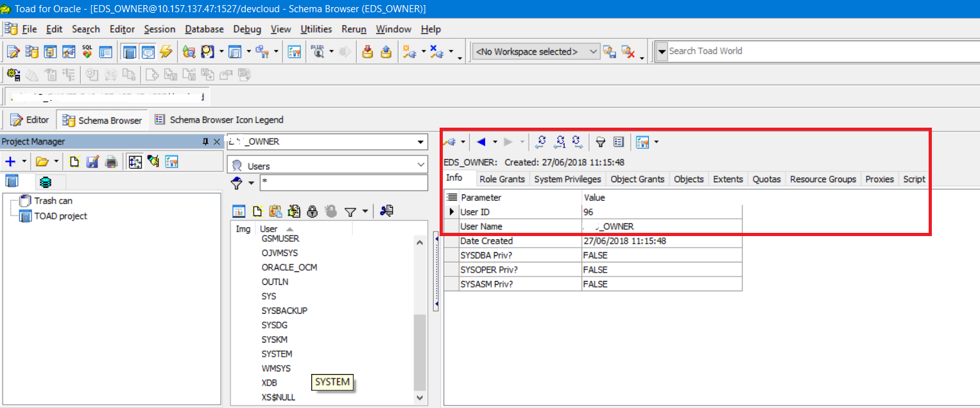
Task: Click the create new user icon
Action: click(x=257, y=210)
